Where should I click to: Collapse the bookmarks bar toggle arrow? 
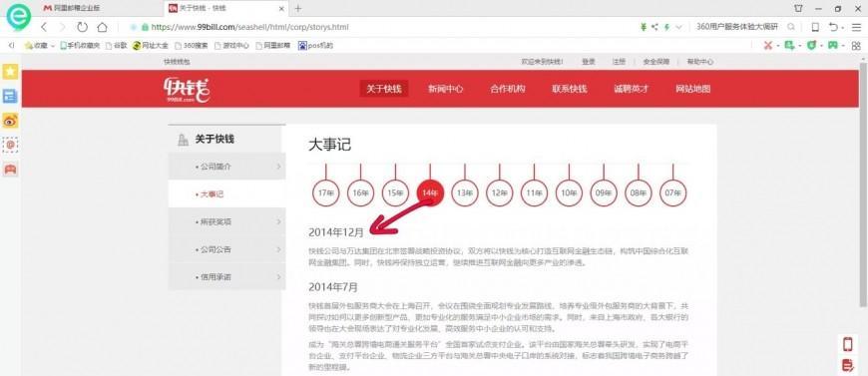pos(11,46)
